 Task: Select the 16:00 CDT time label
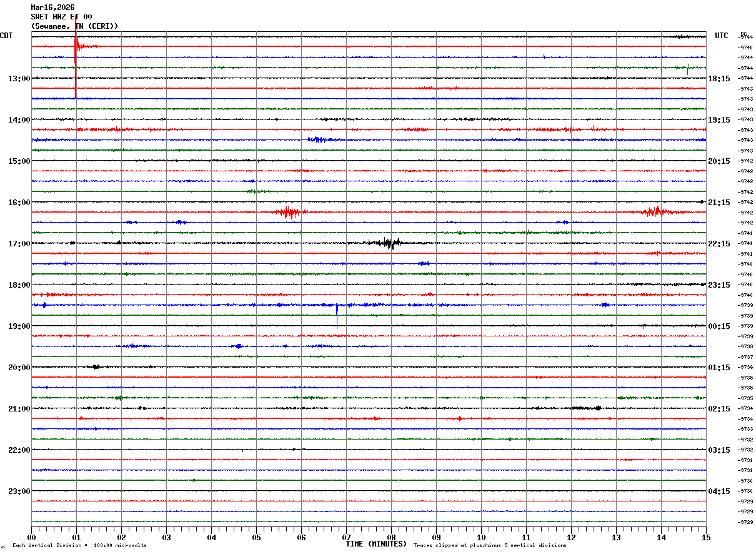(x=19, y=203)
